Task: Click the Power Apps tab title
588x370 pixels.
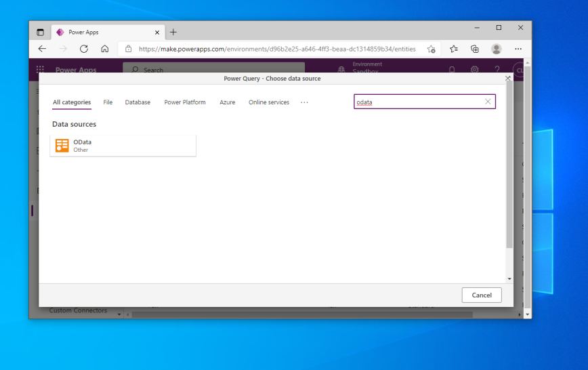Action: (x=83, y=33)
